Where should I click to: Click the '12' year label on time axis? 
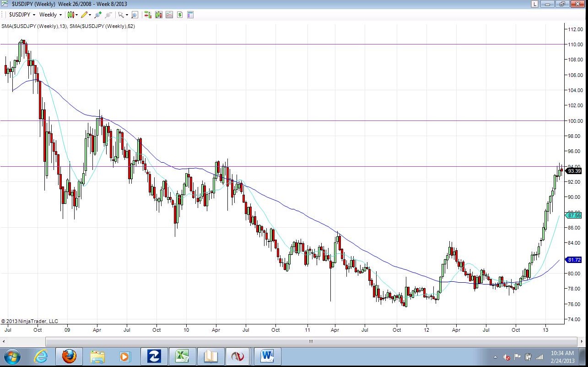(426, 330)
